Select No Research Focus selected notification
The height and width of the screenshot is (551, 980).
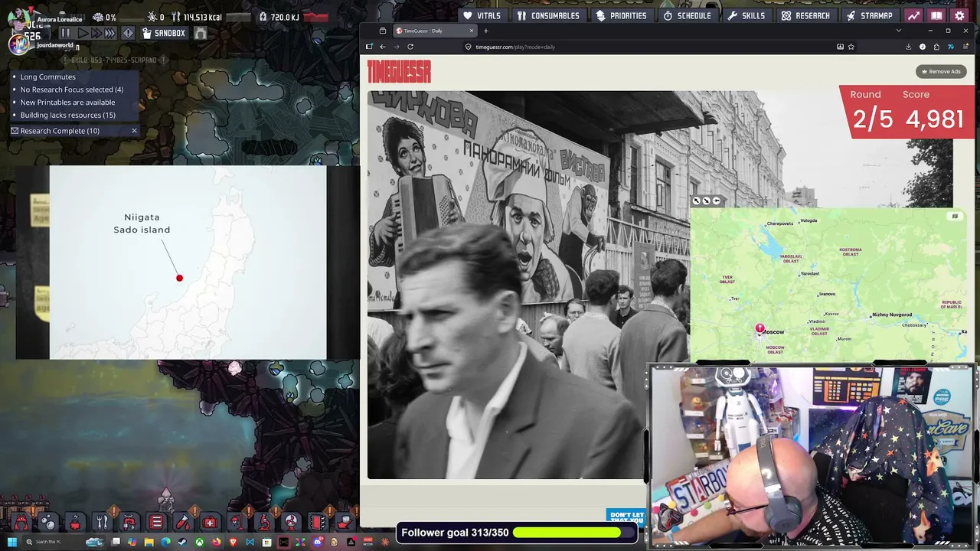72,90
